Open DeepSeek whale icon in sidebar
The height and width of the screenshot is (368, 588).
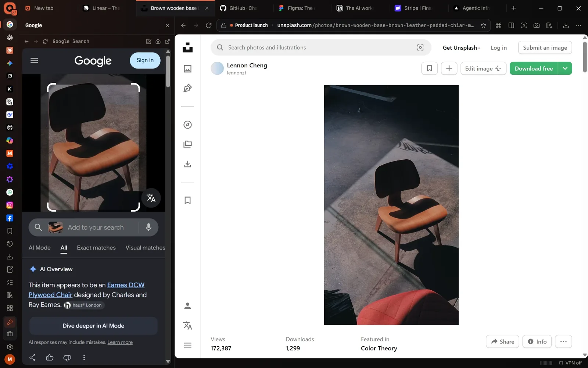(x=10, y=114)
